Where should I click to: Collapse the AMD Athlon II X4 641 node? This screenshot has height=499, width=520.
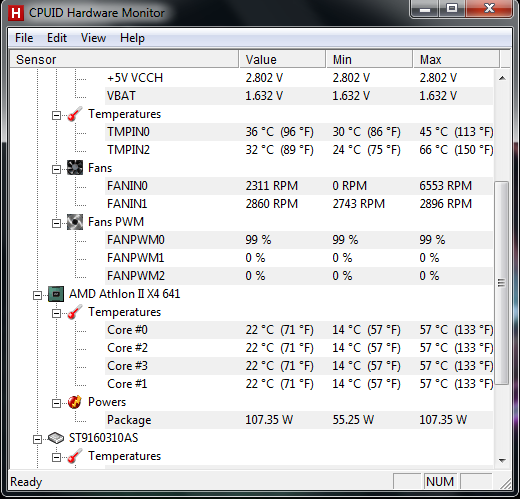pyautogui.click(x=37, y=295)
